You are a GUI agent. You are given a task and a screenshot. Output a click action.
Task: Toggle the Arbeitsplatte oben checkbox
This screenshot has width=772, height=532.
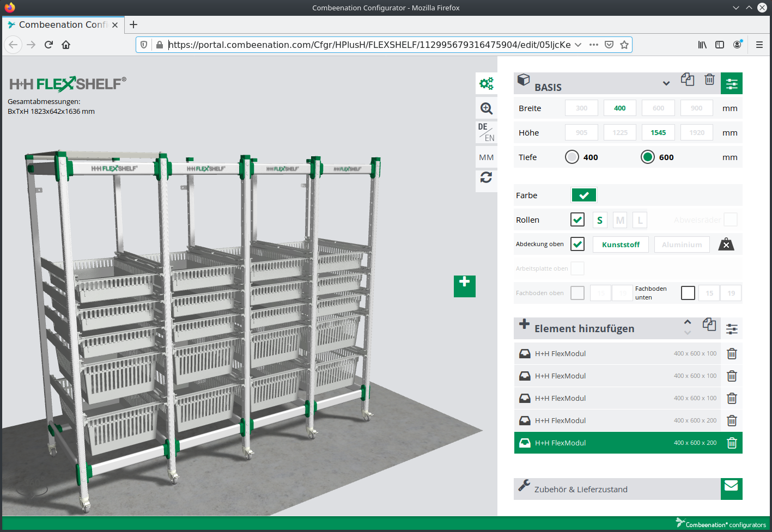tap(578, 268)
